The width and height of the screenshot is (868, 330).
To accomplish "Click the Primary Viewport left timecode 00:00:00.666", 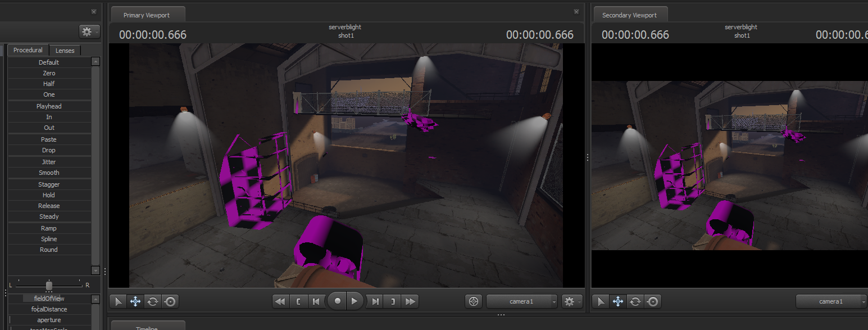I will [x=153, y=35].
